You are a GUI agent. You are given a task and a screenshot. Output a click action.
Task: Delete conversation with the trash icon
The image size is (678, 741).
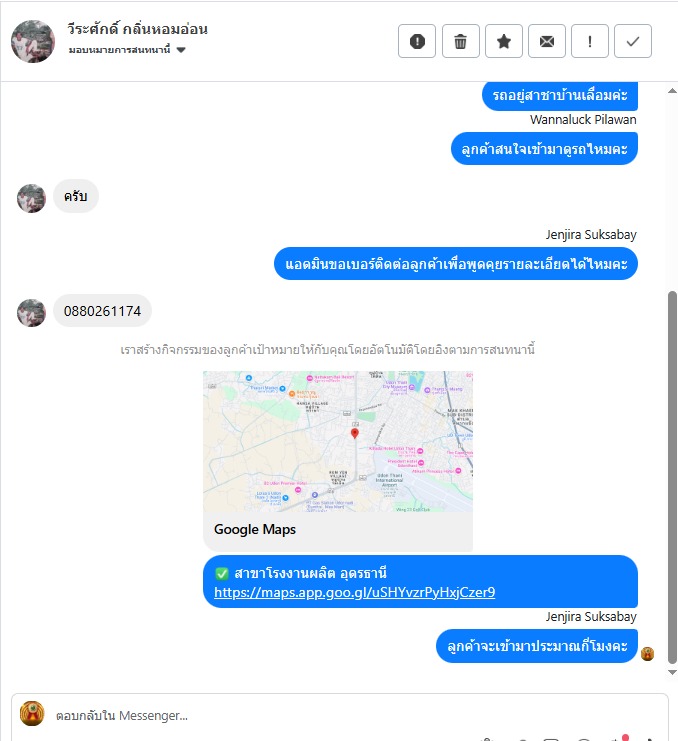[461, 41]
